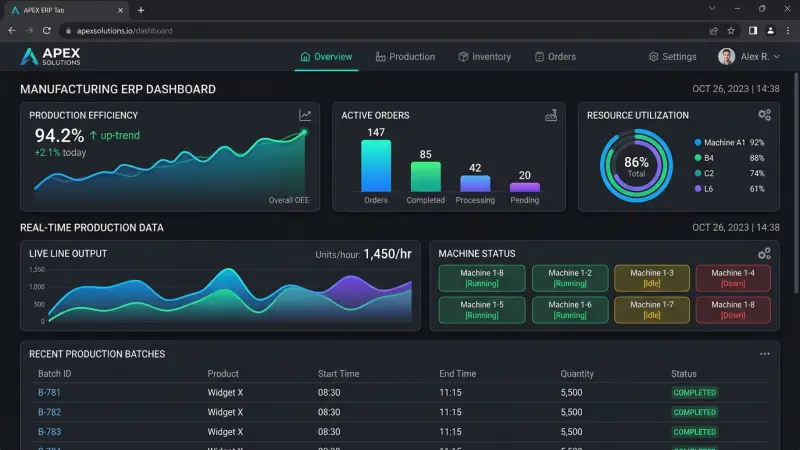This screenshot has width=800, height=450.
Task: Click the Alex R. profile avatar
Action: click(727, 57)
